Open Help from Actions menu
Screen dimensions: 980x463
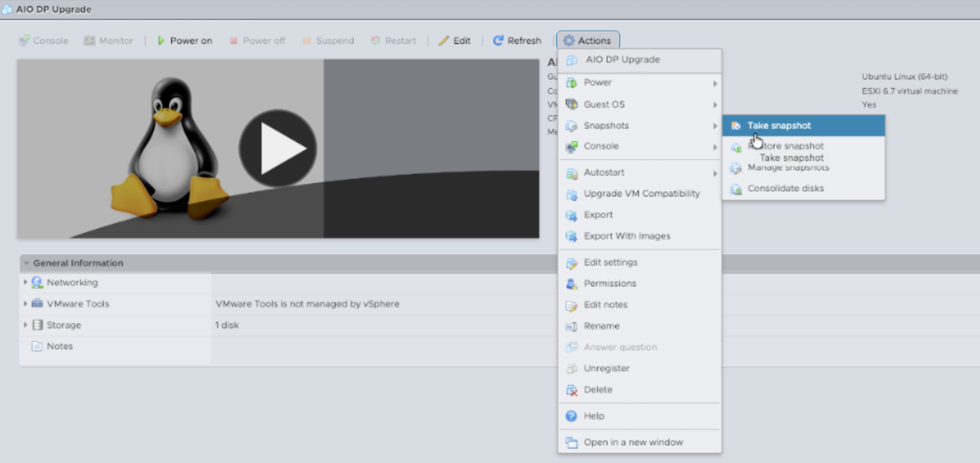(640, 416)
